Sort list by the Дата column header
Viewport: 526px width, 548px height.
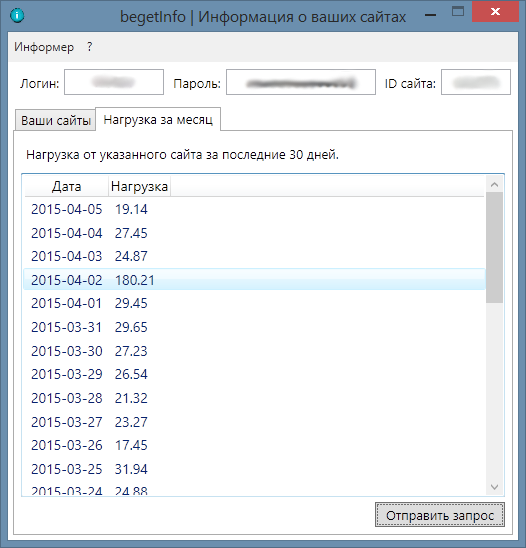(66, 186)
